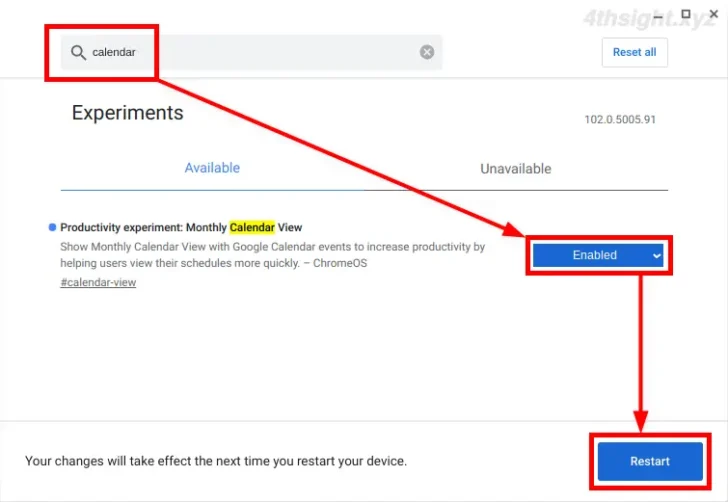Open the #calendar-view anchor link

(98, 282)
